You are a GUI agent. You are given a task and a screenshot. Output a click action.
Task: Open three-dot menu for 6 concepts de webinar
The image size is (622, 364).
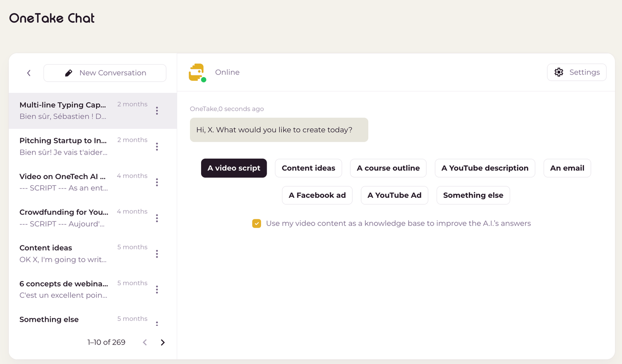(157, 289)
